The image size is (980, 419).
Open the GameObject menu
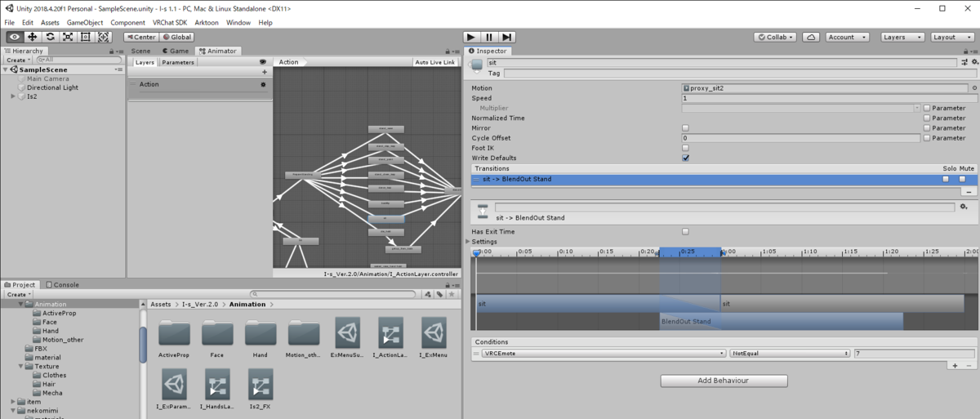pyautogui.click(x=85, y=22)
